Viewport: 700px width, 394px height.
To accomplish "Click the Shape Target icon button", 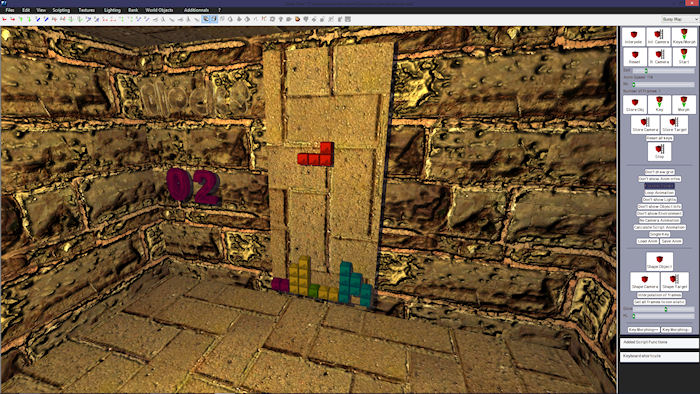I will pos(674,282).
